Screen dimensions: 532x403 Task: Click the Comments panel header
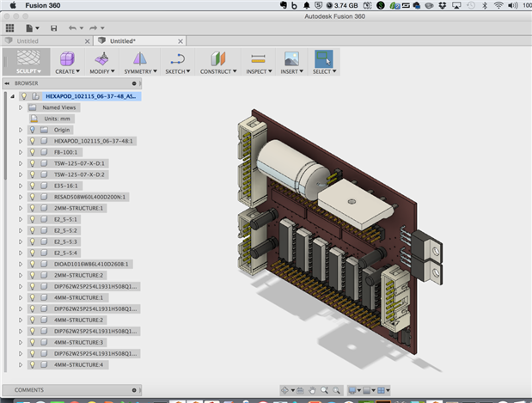click(x=29, y=390)
